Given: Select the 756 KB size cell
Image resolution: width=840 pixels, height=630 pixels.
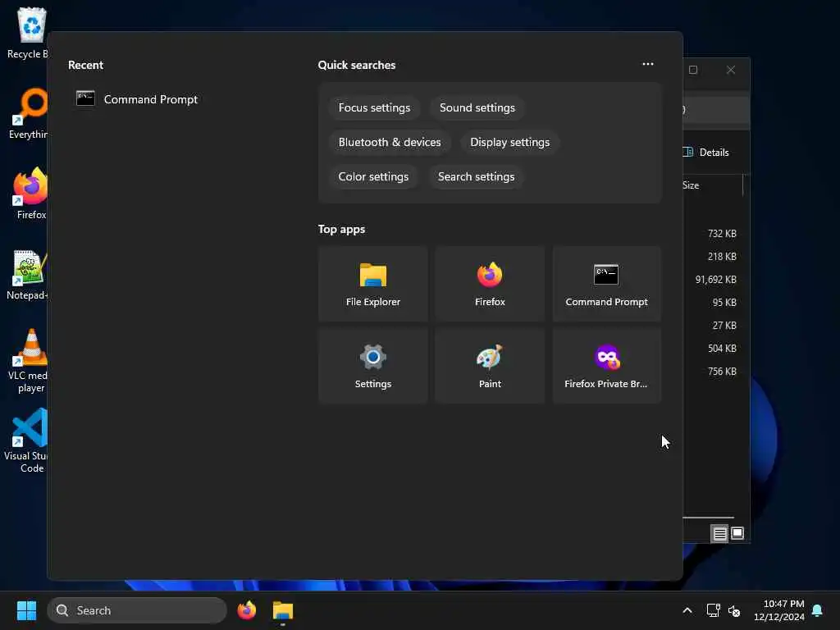Looking at the screenshot, I should pos(722,372).
